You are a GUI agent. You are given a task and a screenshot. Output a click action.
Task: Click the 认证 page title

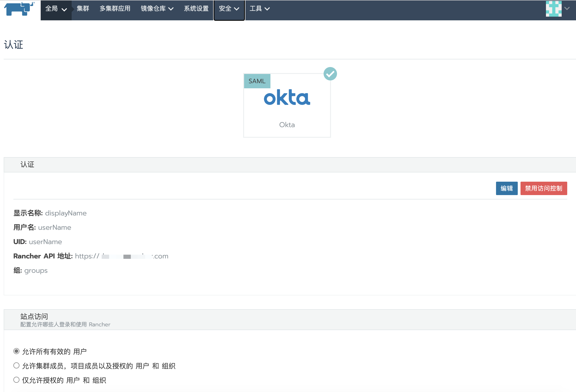tap(14, 45)
